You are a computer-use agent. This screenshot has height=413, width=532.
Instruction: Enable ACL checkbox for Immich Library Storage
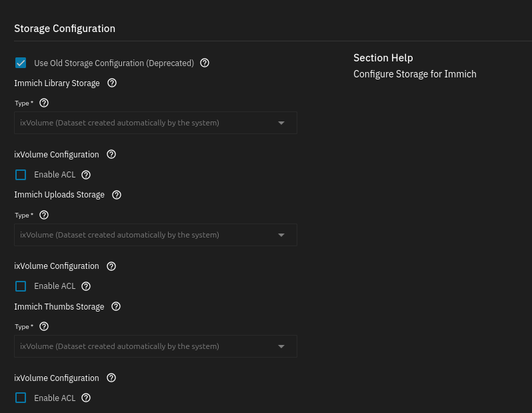click(x=21, y=175)
